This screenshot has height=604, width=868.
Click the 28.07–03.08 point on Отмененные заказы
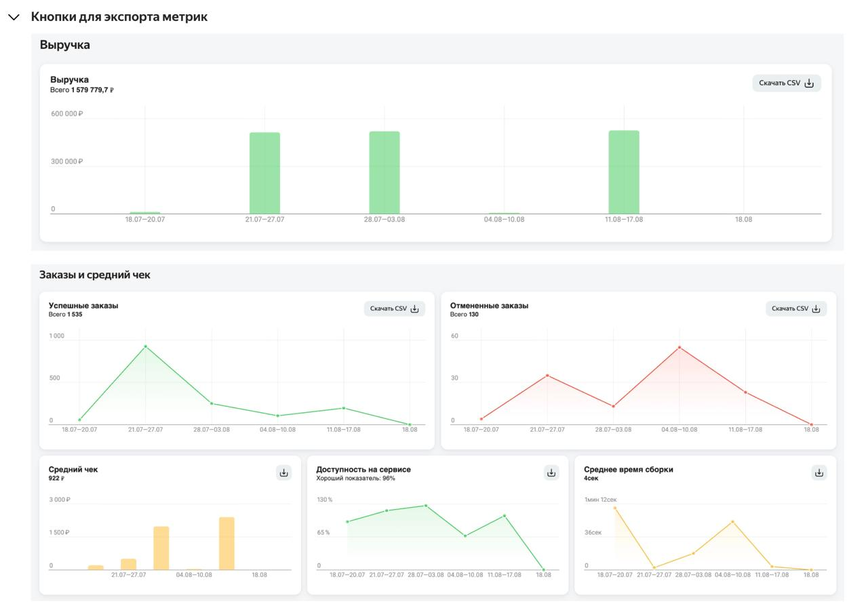(614, 406)
